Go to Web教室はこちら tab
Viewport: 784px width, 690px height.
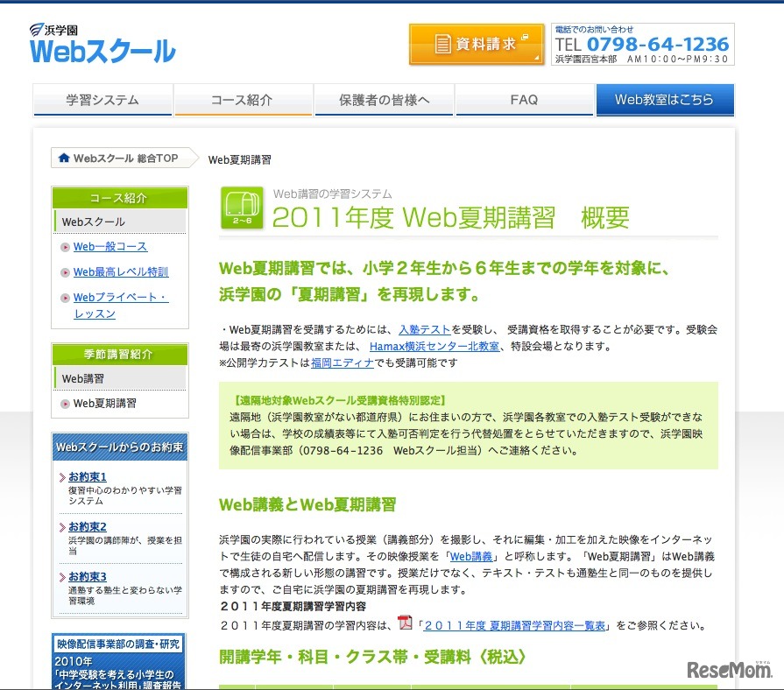(x=665, y=100)
